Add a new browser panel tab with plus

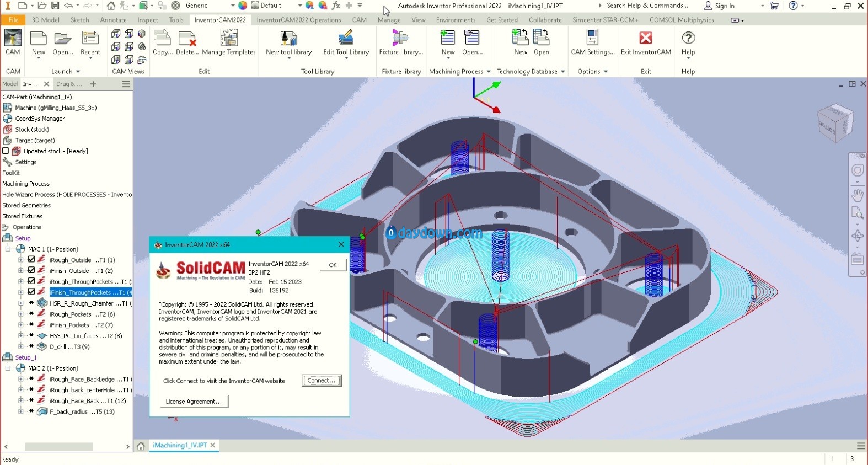click(93, 84)
